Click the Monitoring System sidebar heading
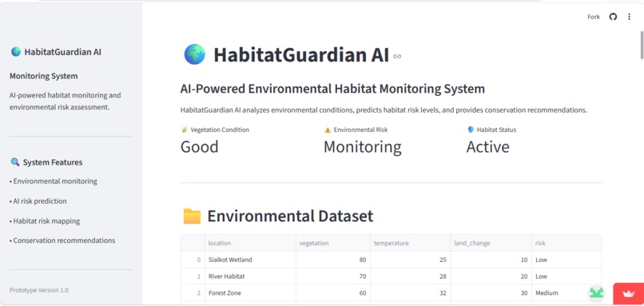644x306 pixels. (x=43, y=76)
